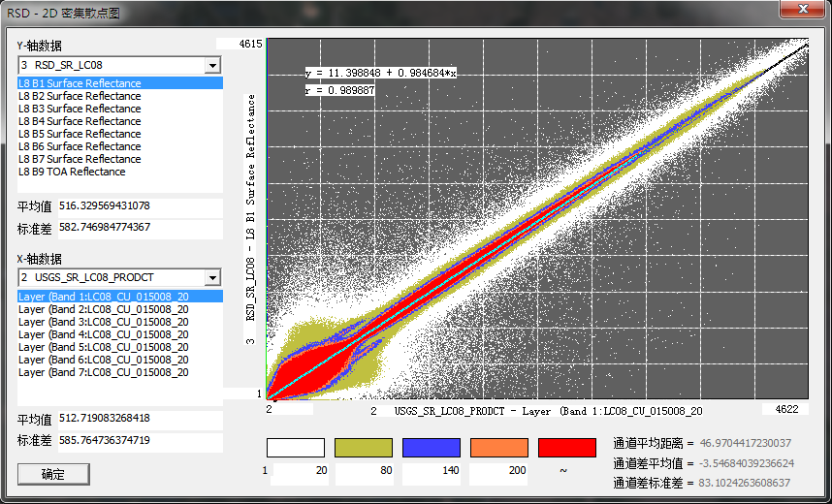The image size is (832, 504).
Task: Pick L8 B7 Surface Reflectance band
Action: [80, 159]
